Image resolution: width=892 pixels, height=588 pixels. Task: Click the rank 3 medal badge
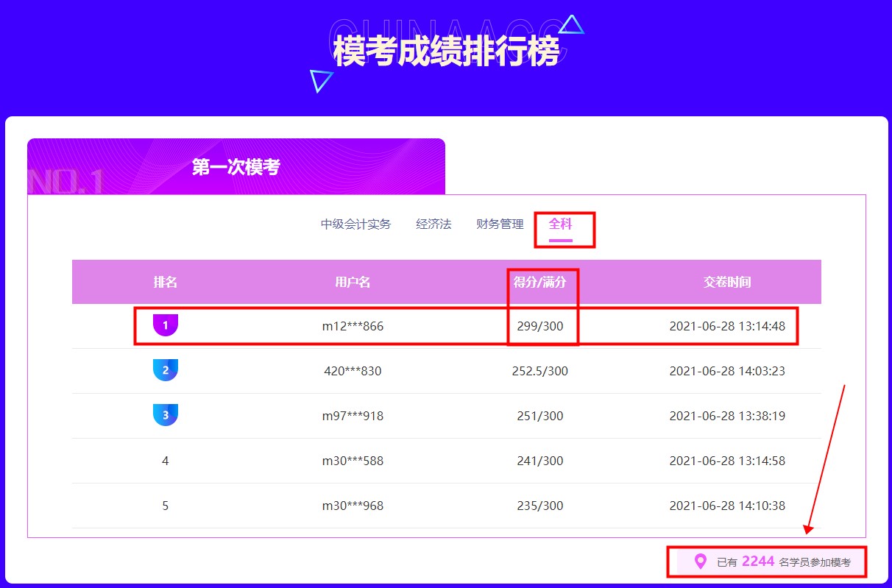click(165, 416)
